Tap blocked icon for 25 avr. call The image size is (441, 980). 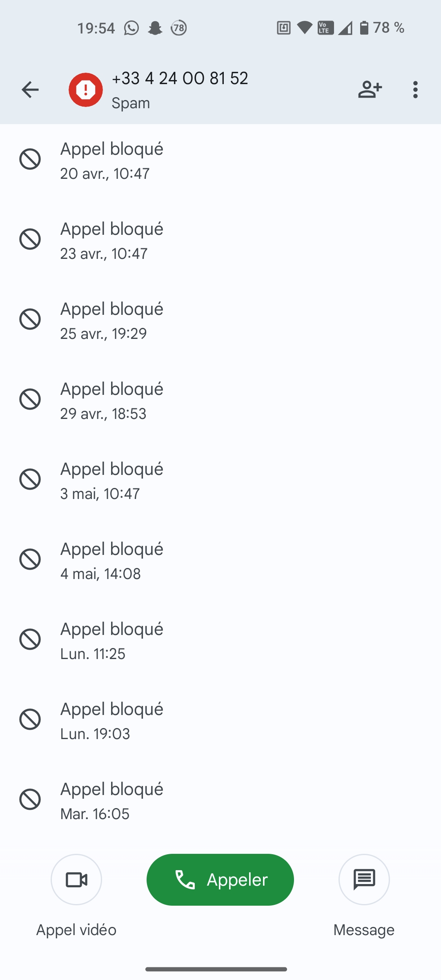tap(30, 319)
